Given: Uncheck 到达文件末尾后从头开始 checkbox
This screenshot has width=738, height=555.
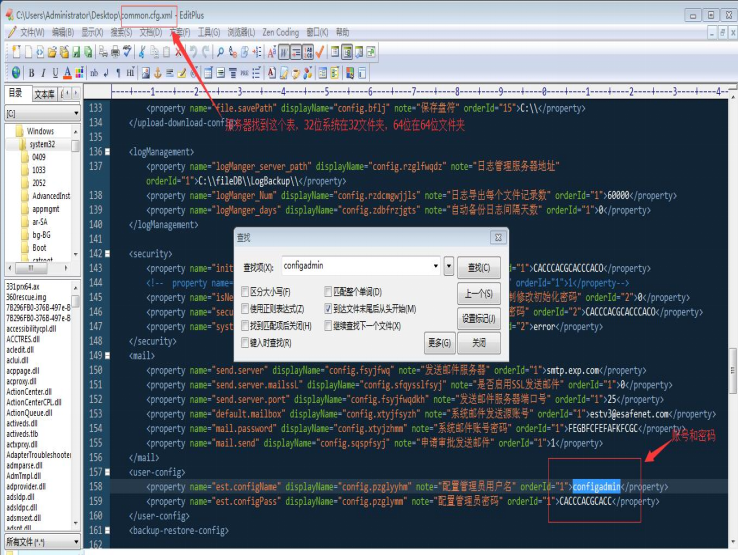Looking at the screenshot, I should [328, 309].
